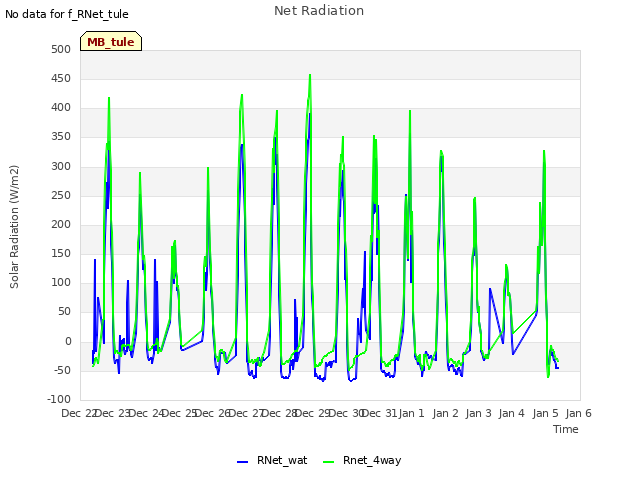The width and height of the screenshot is (640, 480).
Task: Click the 500 y-axis tick label
Action: [x=61, y=49]
